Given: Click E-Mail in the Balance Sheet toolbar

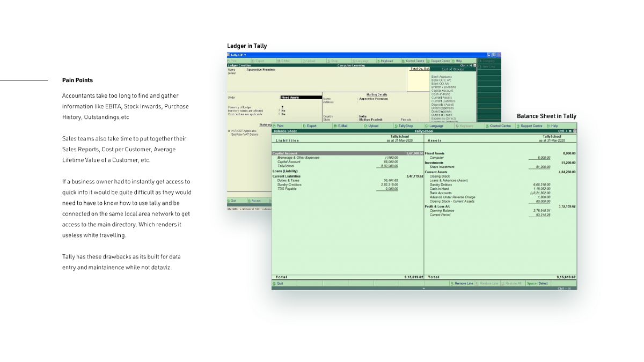Looking at the screenshot, I should coord(347,125).
